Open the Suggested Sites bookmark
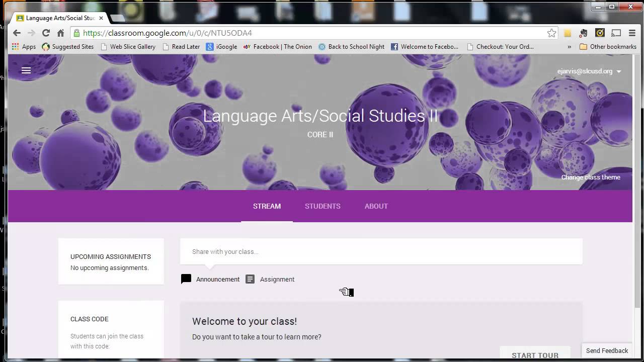Screen dimensions: 644x362 68,47
